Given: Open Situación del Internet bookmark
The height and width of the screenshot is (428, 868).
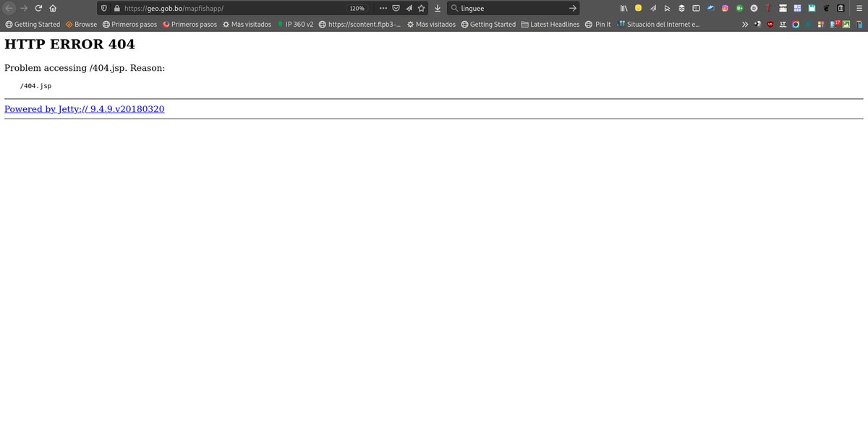Looking at the screenshot, I should tap(658, 24).
